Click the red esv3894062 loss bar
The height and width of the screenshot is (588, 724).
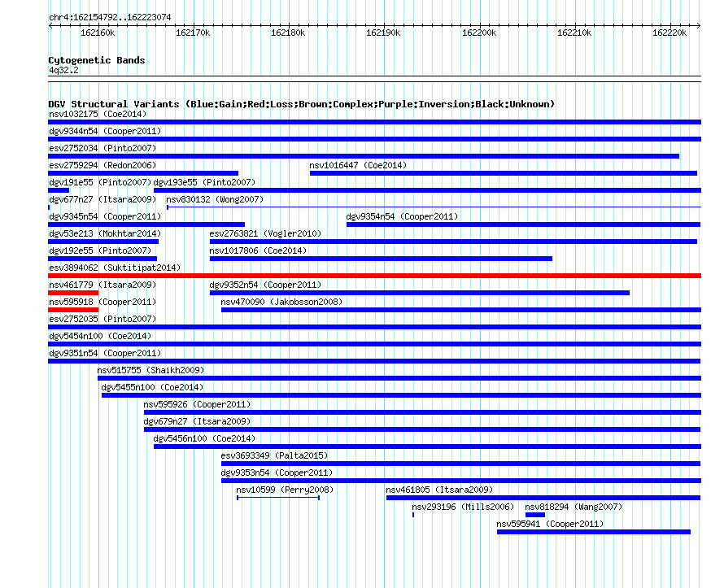(x=374, y=276)
